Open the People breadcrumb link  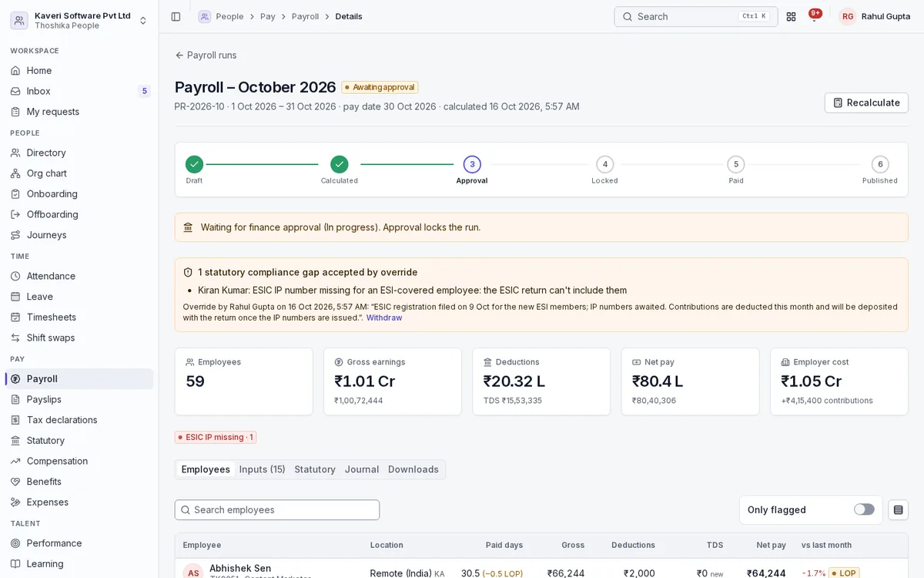pyautogui.click(x=229, y=16)
